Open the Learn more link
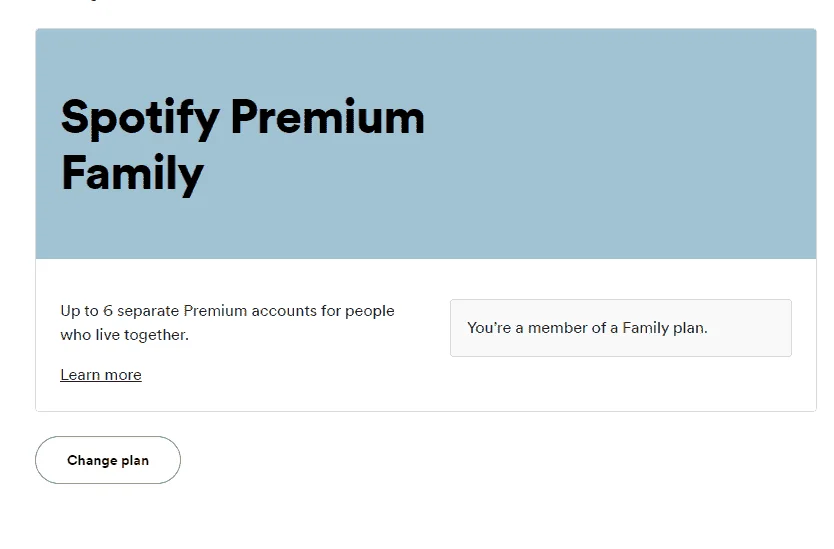834x549 pixels. tap(101, 375)
